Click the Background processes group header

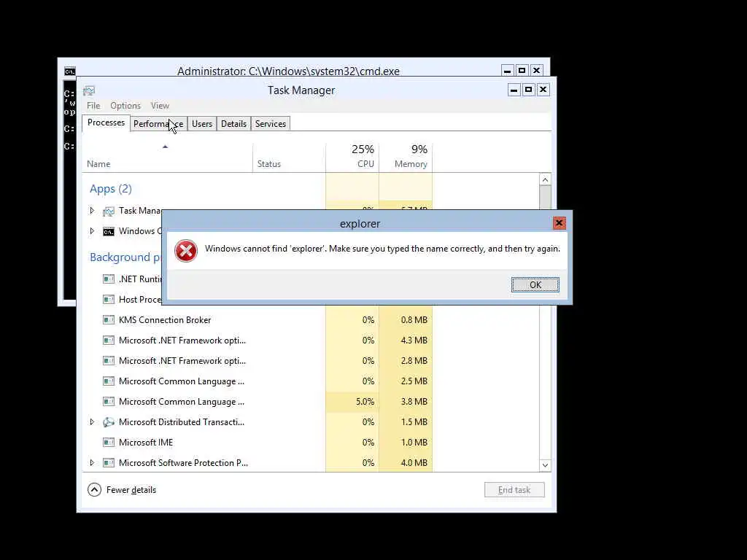coord(125,257)
